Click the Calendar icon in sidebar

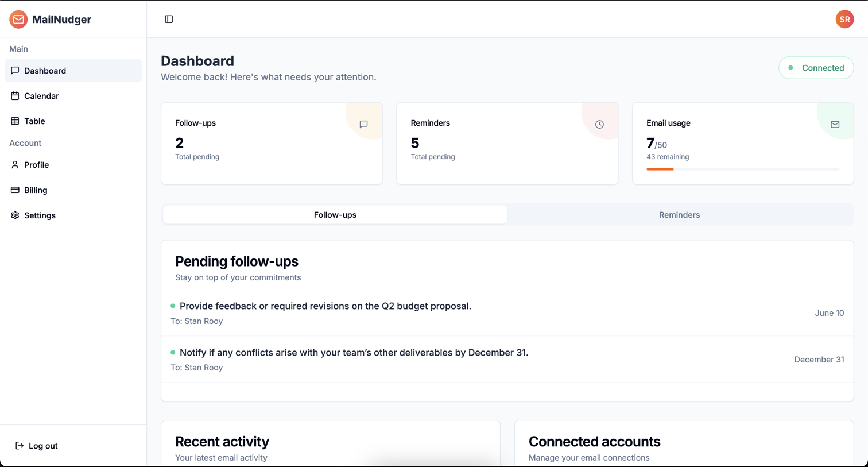15,96
